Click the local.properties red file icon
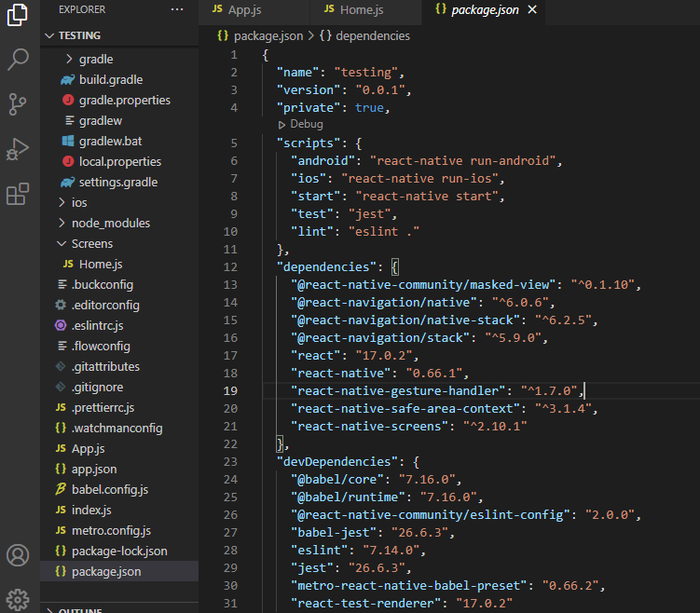Image resolution: width=700 pixels, height=613 pixels. coord(68,161)
